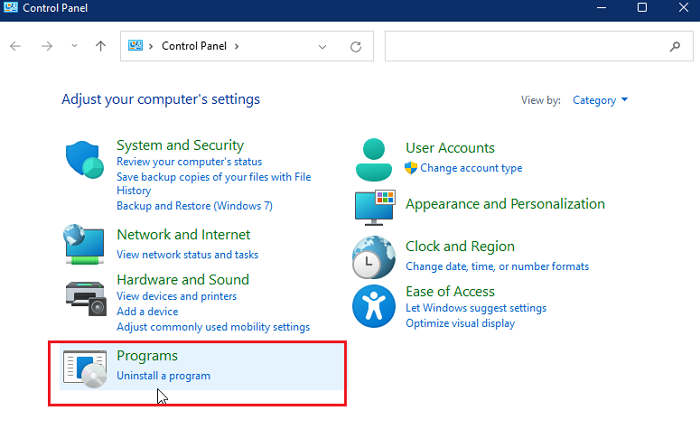Click the Appearance and Personalization monitor icon
700x429 pixels.
(374, 207)
